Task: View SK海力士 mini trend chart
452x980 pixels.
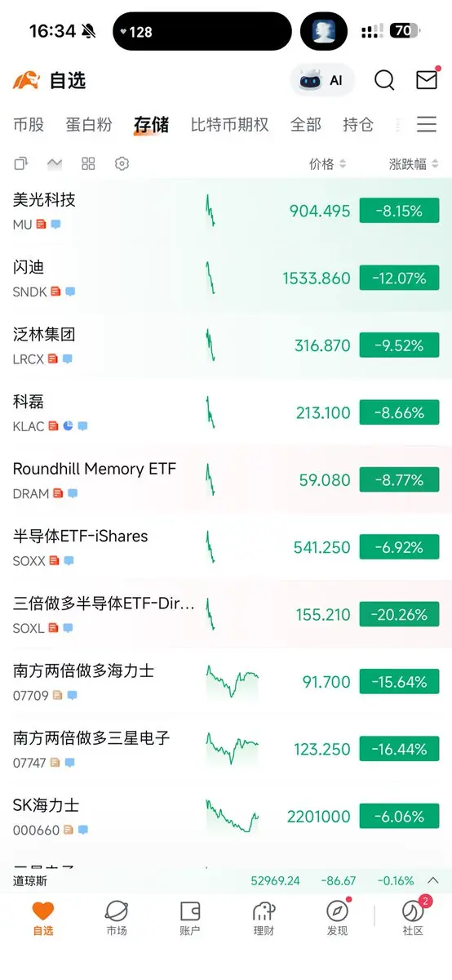Action: coord(233,816)
